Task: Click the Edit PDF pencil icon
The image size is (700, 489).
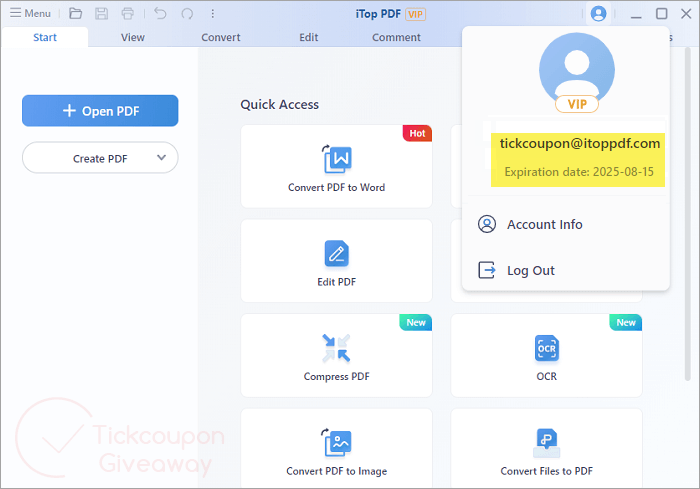Action: (x=337, y=253)
